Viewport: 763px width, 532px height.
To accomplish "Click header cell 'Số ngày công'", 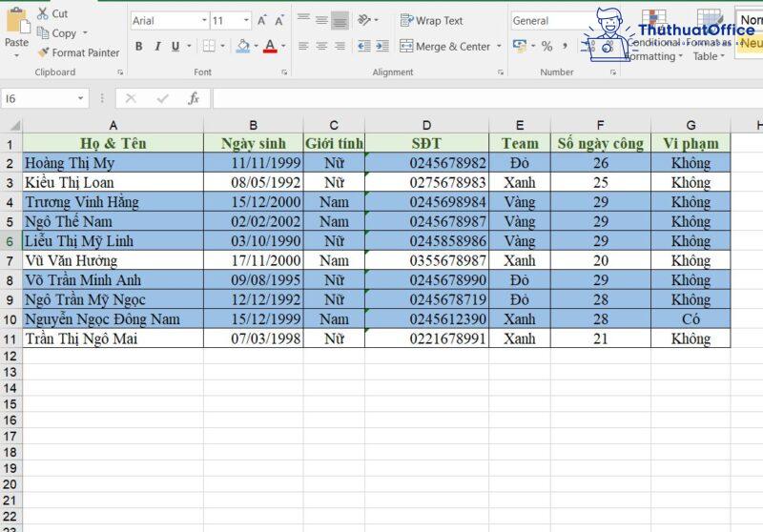I will tap(601, 143).
